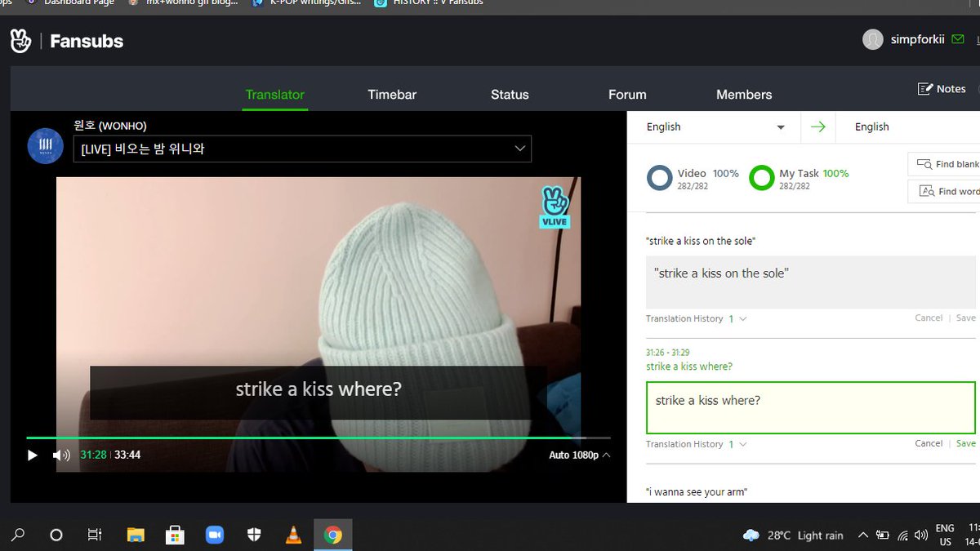Image resolution: width=980 pixels, height=551 pixels.
Task: Open the Notes panel
Action: point(942,89)
